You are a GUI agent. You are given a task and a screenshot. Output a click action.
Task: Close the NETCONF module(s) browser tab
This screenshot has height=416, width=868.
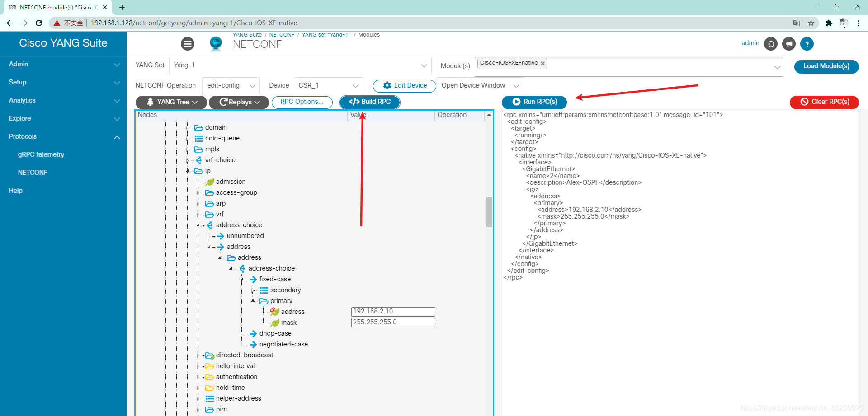coord(105,7)
